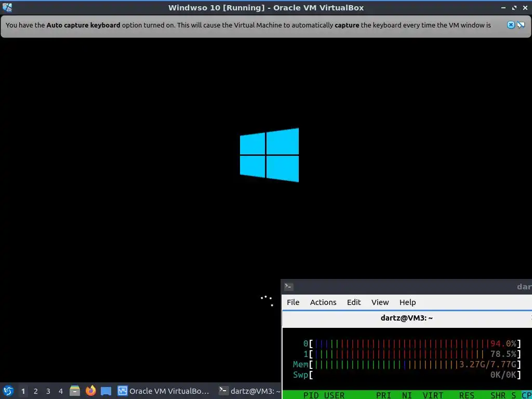This screenshot has height=399, width=532.
Task: Click the Windows logo in the VM screen
Action: click(270, 155)
